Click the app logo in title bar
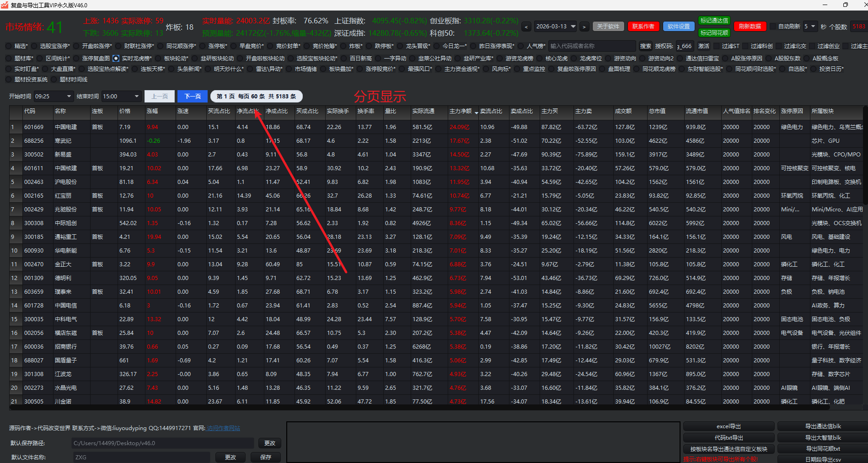The height and width of the screenshot is (463, 868). click(5, 5)
